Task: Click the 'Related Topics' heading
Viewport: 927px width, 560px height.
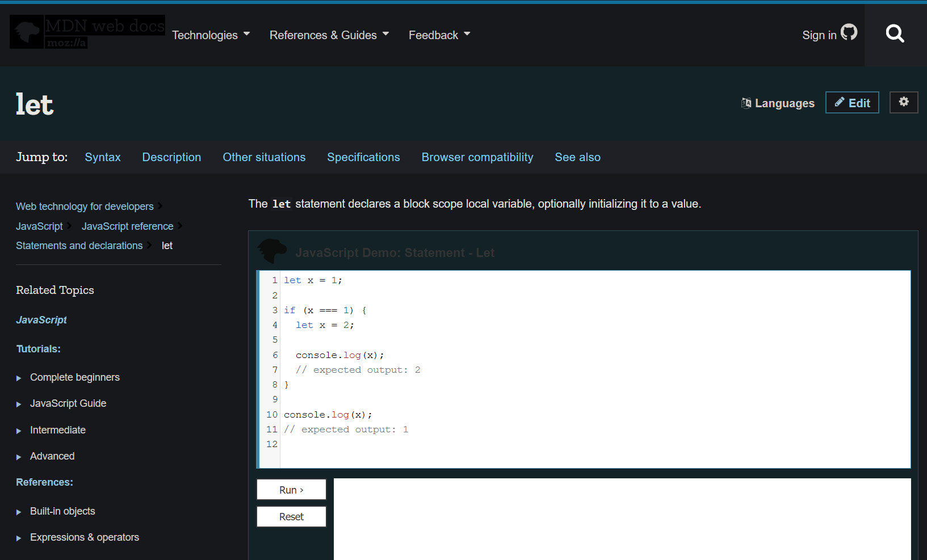Action: click(x=55, y=290)
